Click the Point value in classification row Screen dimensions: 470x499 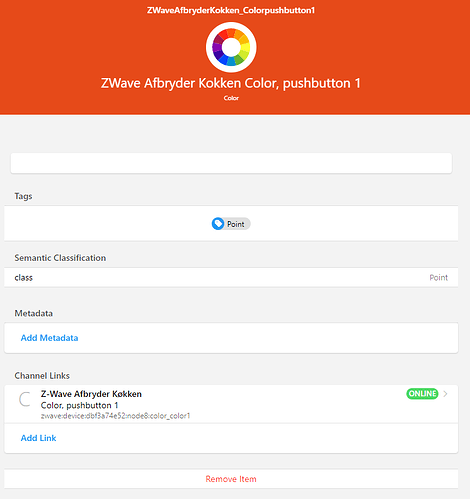(438, 277)
